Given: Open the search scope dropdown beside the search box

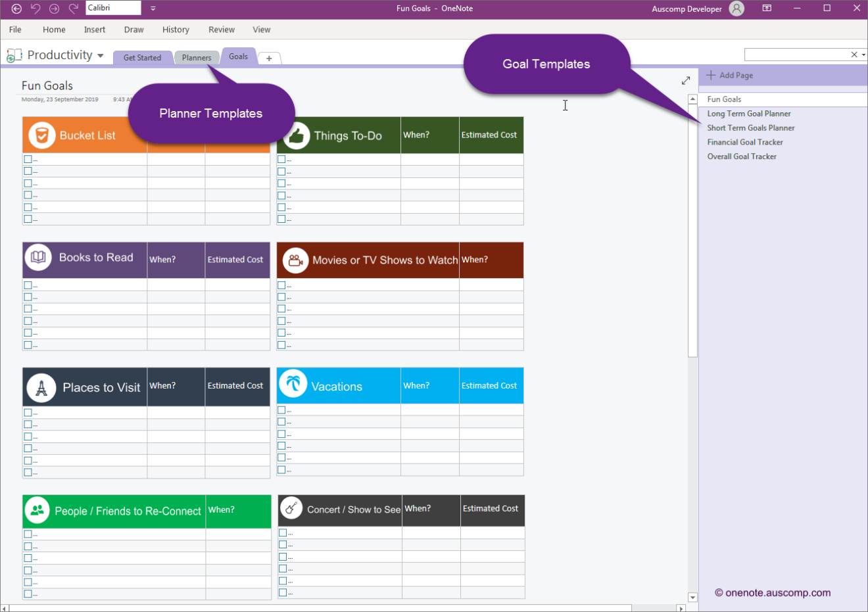Looking at the screenshot, I should click(862, 55).
